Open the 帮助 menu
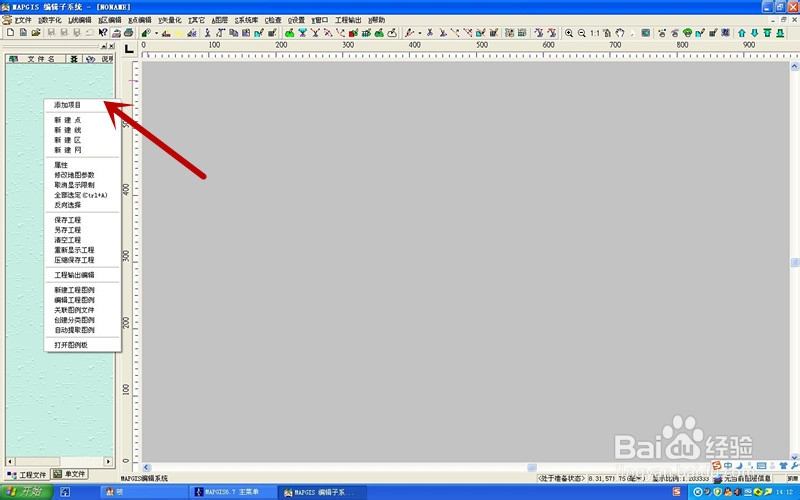Image resolution: width=800 pixels, height=500 pixels. (377, 20)
